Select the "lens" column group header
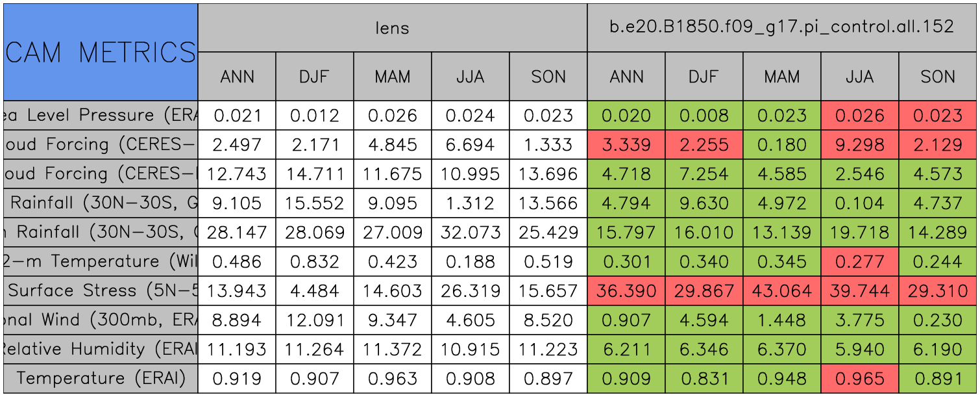980x397 pixels. coord(392,27)
